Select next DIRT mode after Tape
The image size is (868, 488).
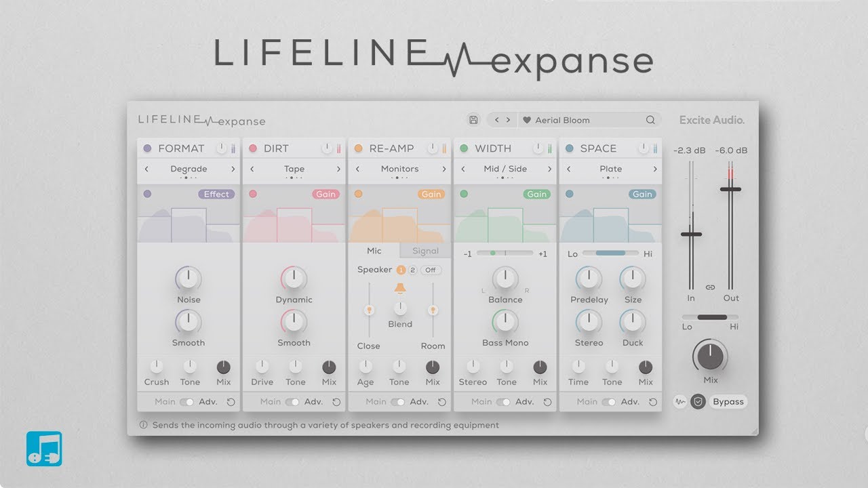coord(338,169)
